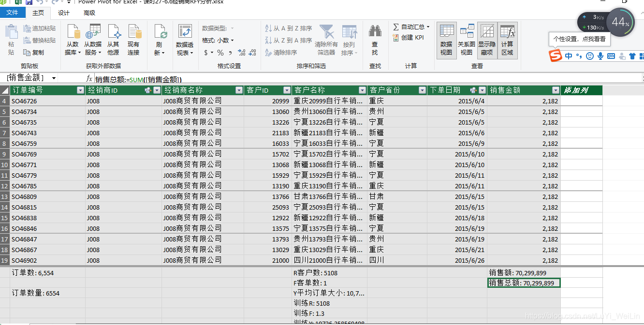Open 按列排序 sort by column
The image size is (644, 325).
[350, 40]
